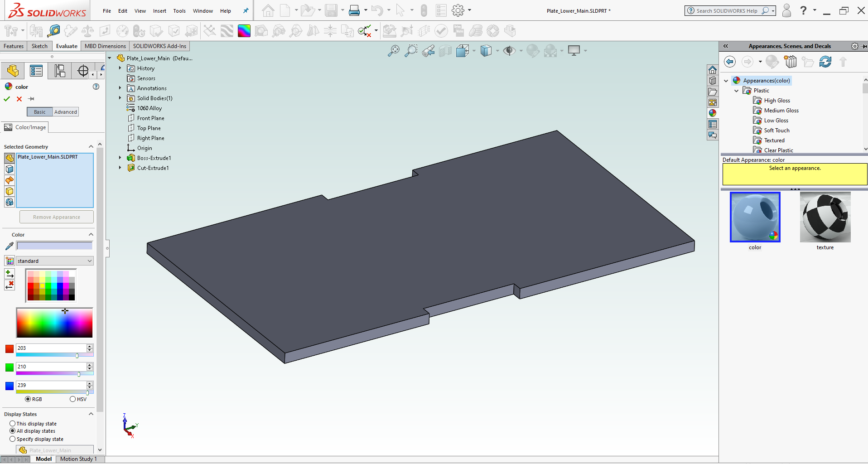Accept color with green checkmark

pos(7,99)
